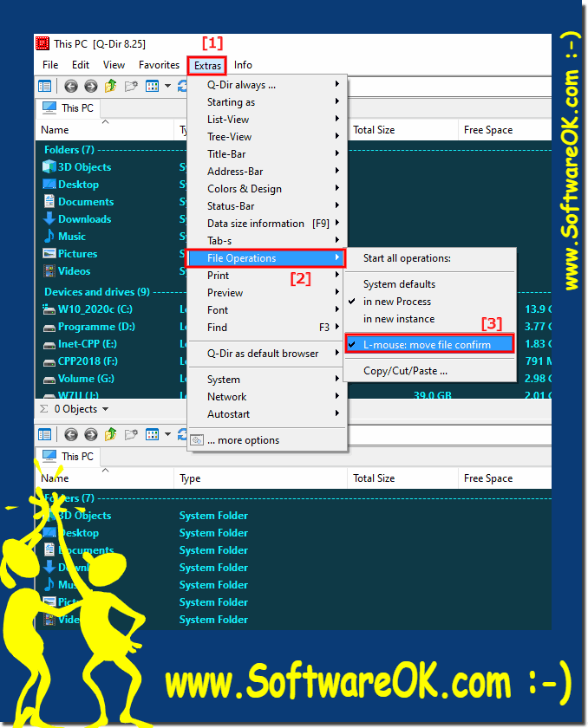The image size is (588, 728).
Task: Open the 0 Objects dropdown arrow
Action: [x=106, y=409]
